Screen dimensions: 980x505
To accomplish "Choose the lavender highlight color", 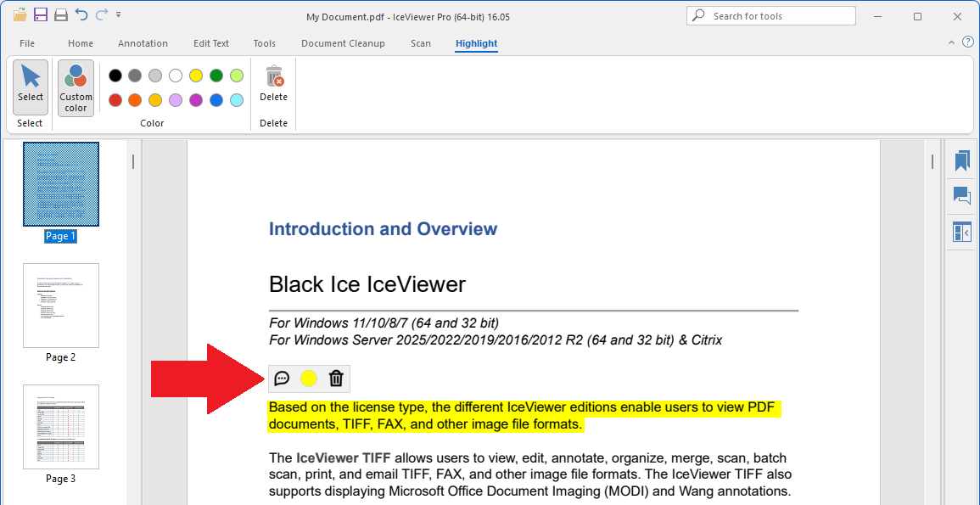I will (x=176, y=100).
